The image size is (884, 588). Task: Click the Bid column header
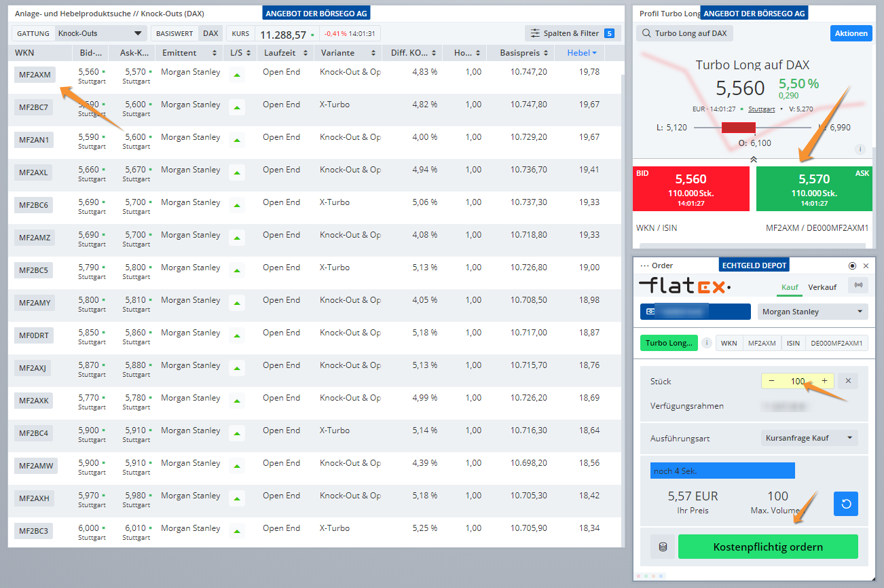[91, 53]
